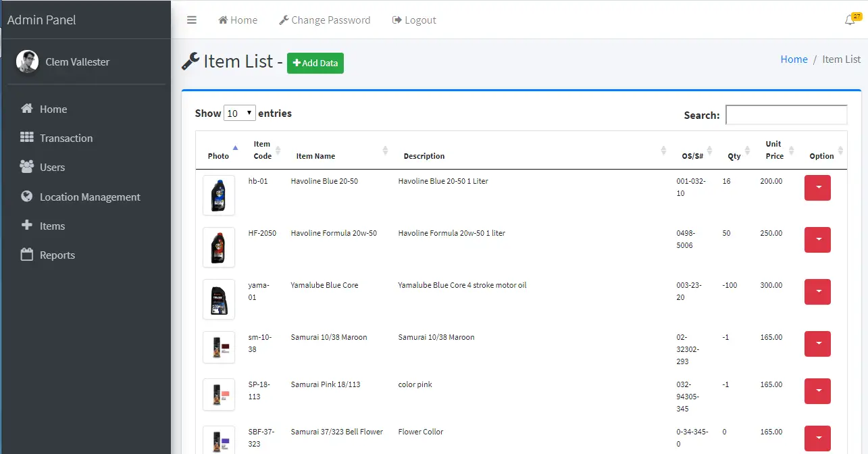The image size is (868, 454).
Task: Click Logout in the top navbar
Action: [414, 20]
